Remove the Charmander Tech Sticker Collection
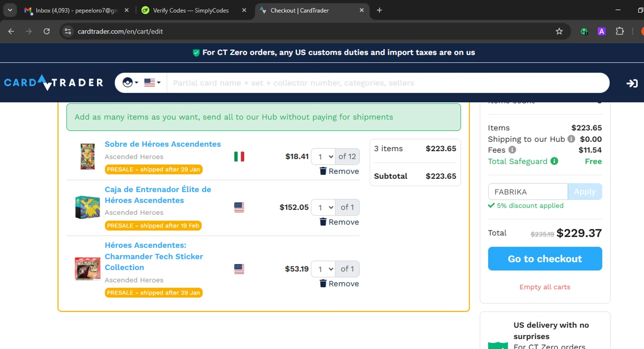Viewport: 644px width, 349px height. (x=339, y=284)
